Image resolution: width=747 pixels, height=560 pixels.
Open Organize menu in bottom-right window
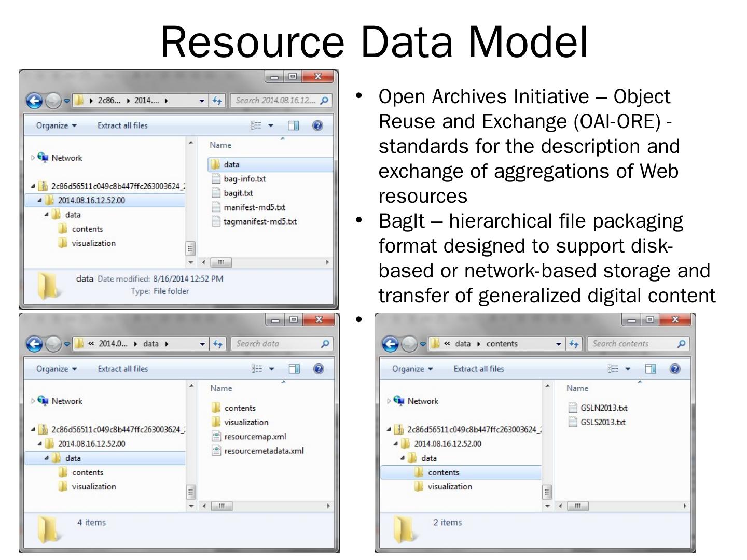[x=412, y=369]
